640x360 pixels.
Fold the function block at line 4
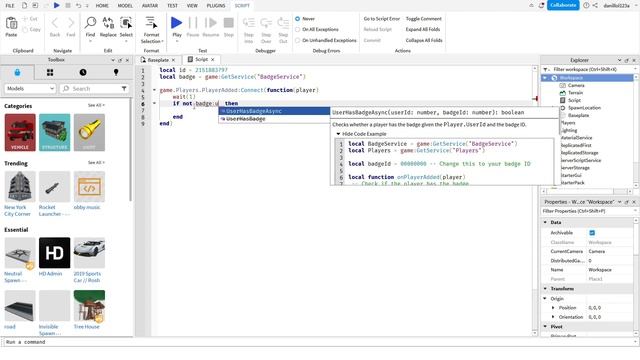click(x=154, y=90)
